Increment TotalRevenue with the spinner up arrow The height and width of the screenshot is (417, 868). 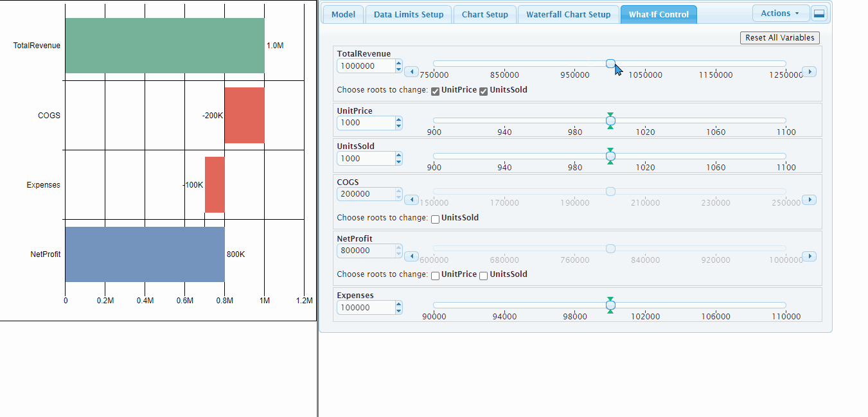(x=399, y=63)
